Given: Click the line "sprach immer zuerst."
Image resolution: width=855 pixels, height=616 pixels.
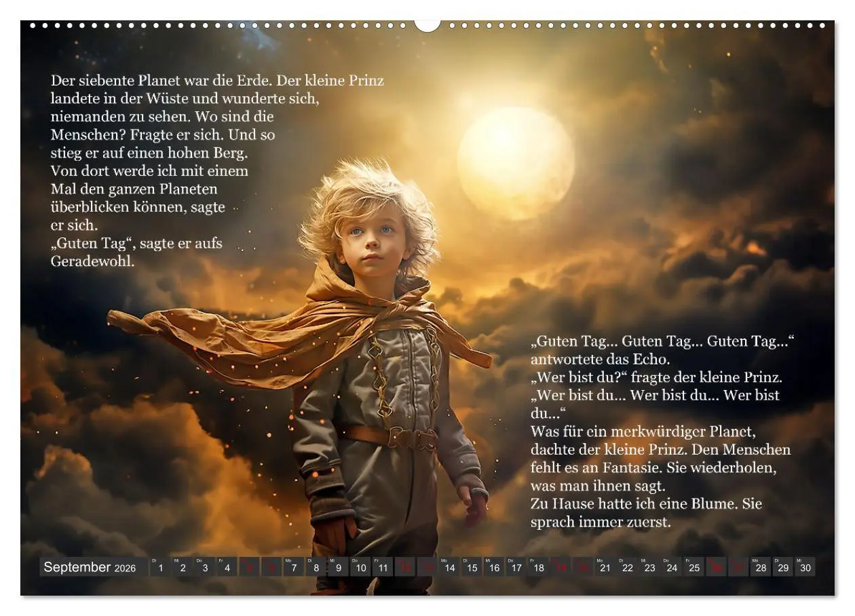Looking at the screenshot, I should [601, 522].
